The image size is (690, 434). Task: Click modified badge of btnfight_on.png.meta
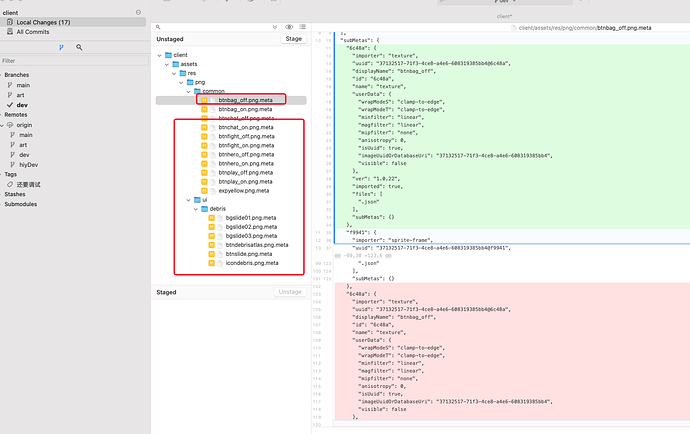coord(204,145)
